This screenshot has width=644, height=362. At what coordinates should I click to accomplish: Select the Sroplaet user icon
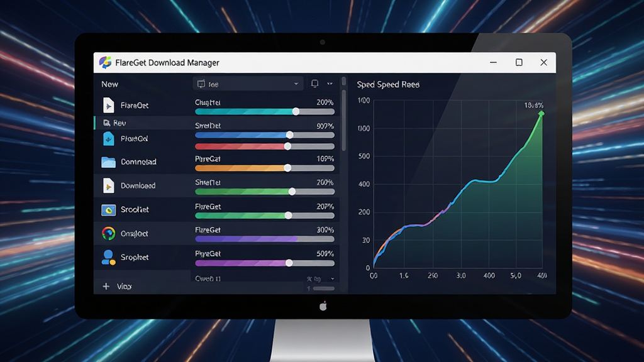108,257
